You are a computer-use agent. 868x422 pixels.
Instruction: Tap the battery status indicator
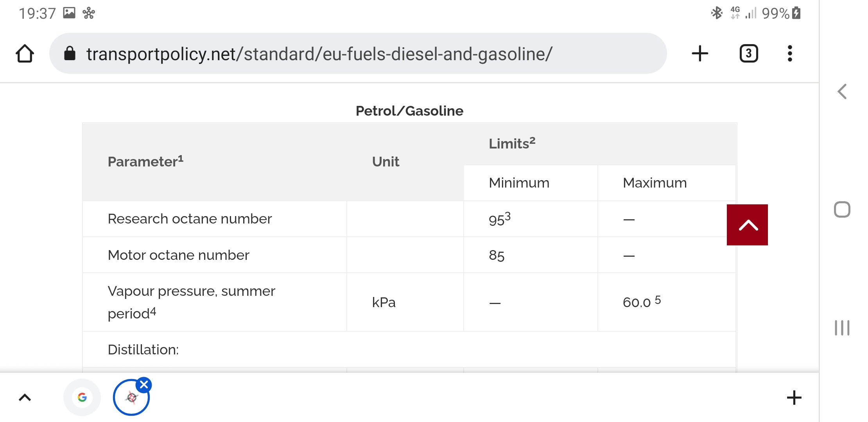(796, 13)
